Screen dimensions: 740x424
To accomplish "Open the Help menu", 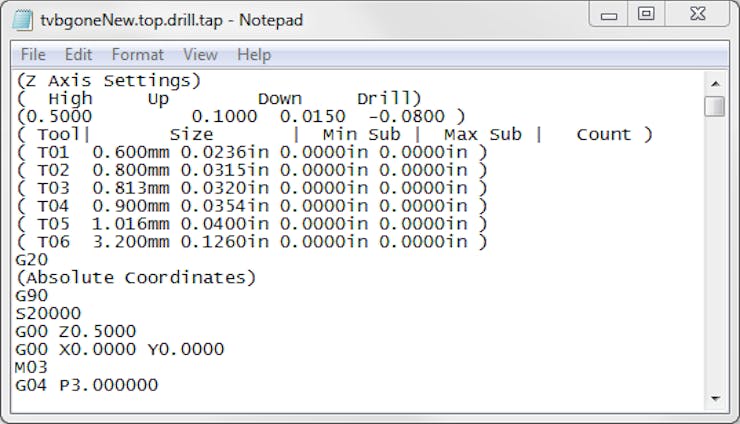I will click(254, 55).
